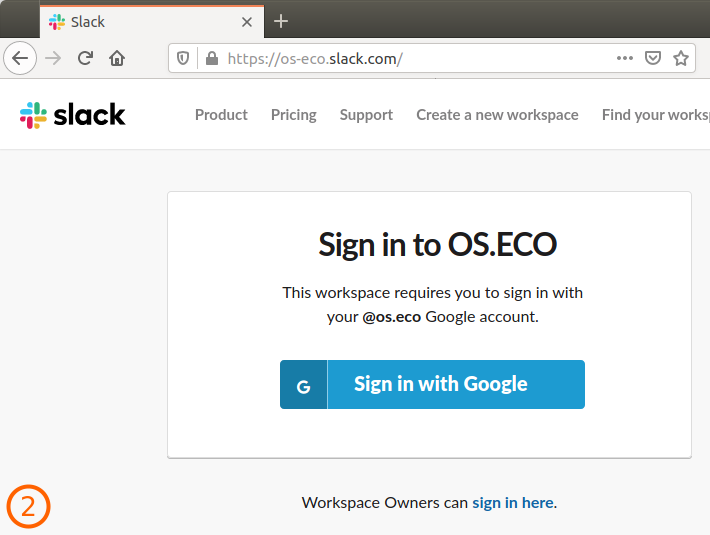The image size is (710, 535).
Task: Open the page actions three-dot menu
Action: click(x=625, y=58)
